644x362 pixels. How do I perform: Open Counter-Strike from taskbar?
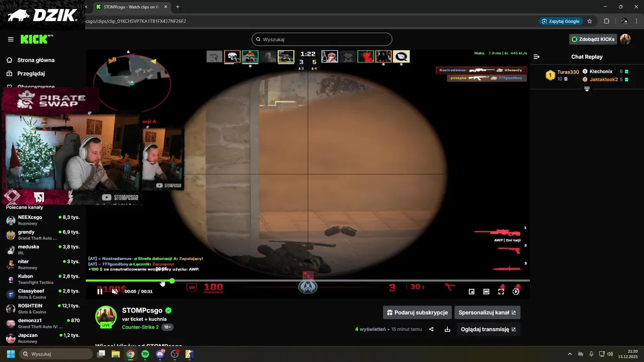coord(190,354)
